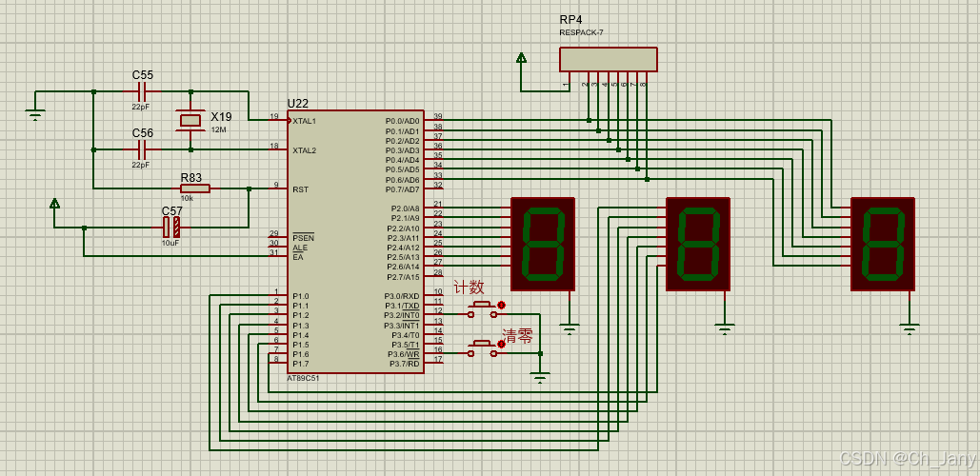Click the AT89C51 part name text

[301, 379]
